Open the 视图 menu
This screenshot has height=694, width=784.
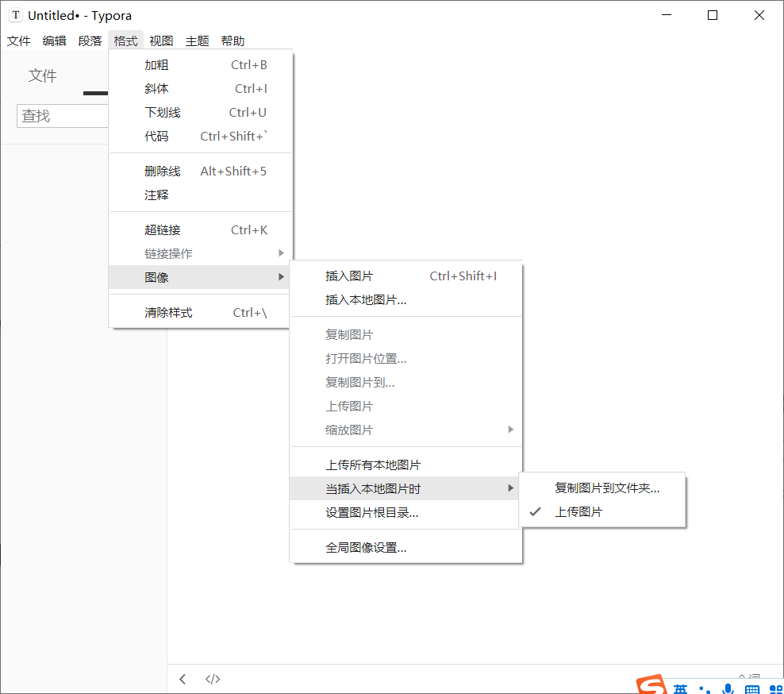coord(161,40)
